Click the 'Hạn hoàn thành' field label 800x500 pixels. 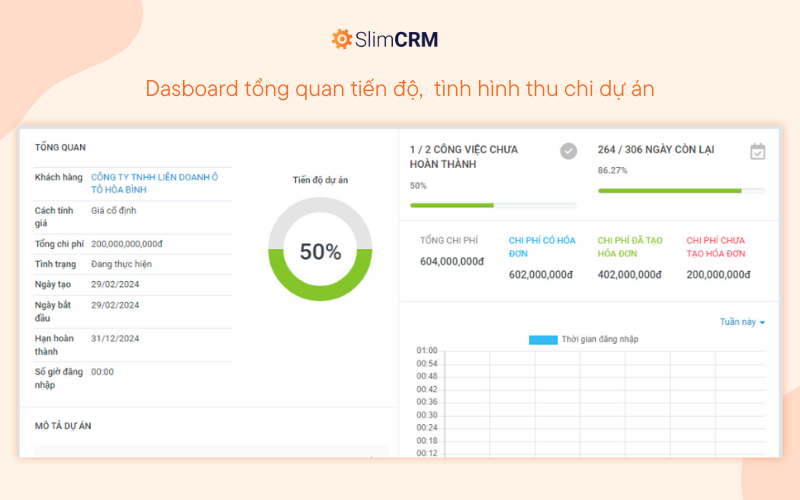point(54,345)
